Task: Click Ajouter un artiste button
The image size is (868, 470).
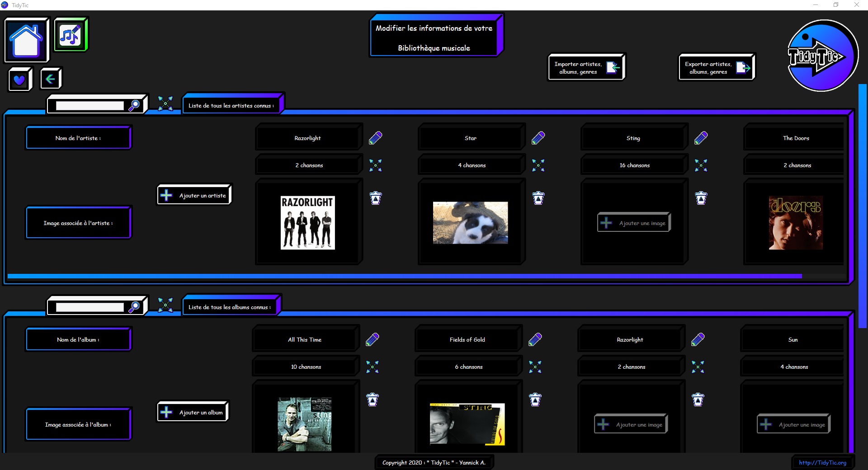Action: coord(194,195)
